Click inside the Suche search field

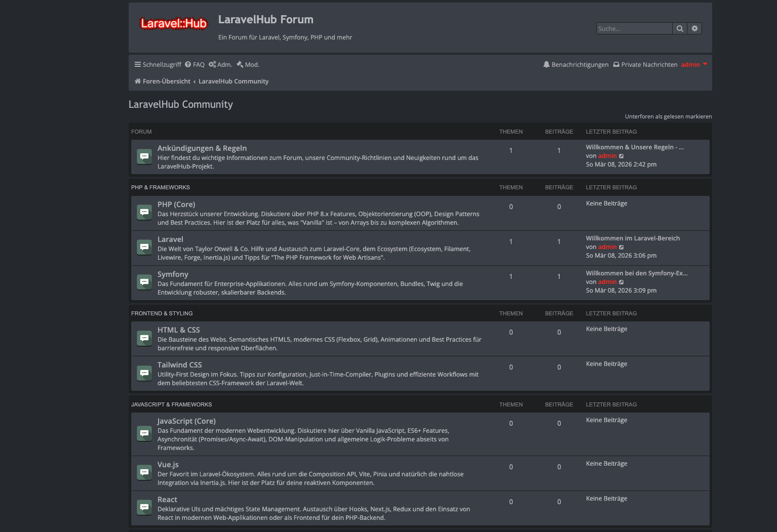[634, 28]
